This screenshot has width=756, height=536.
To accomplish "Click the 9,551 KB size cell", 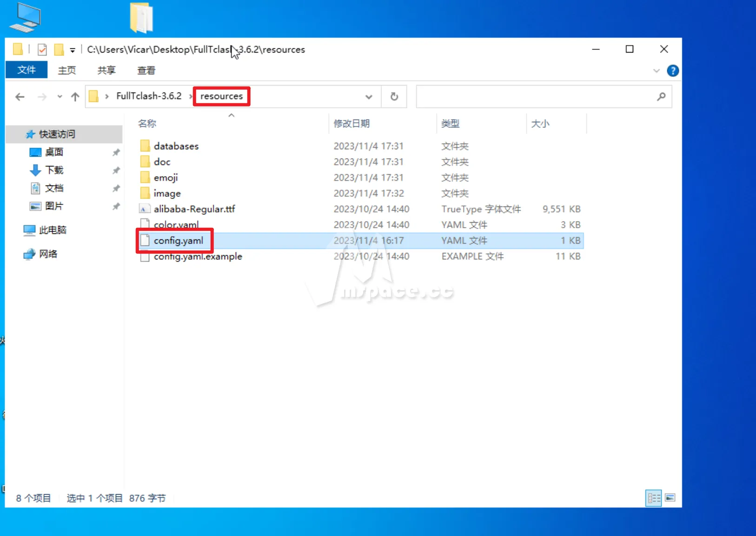I will [x=561, y=209].
